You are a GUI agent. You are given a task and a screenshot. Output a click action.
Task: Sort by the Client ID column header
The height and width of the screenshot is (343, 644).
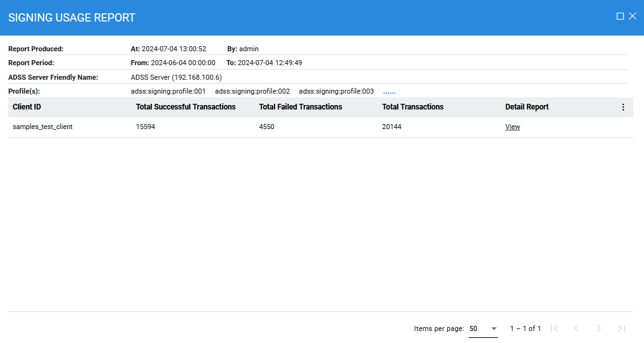pyautogui.click(x=27, y=107)
